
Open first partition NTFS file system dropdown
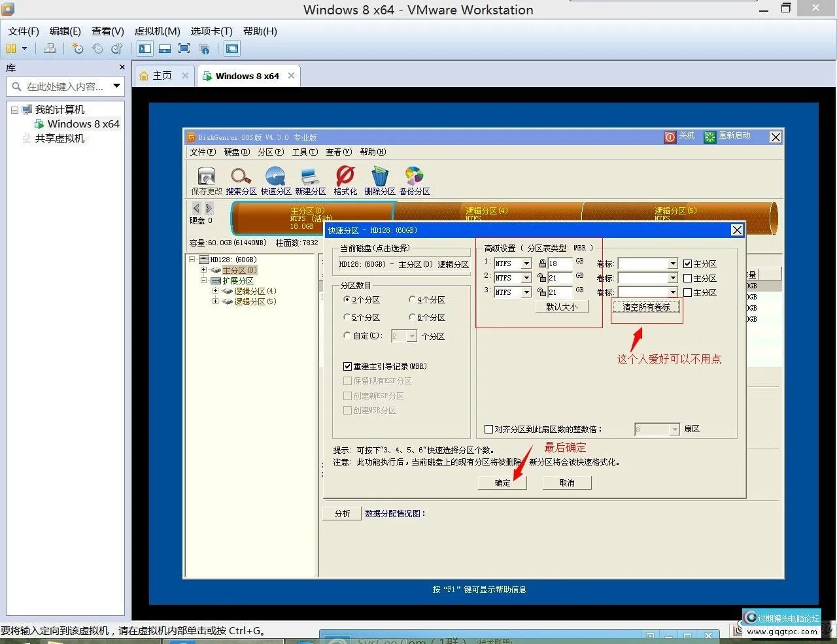coord(526,263)
